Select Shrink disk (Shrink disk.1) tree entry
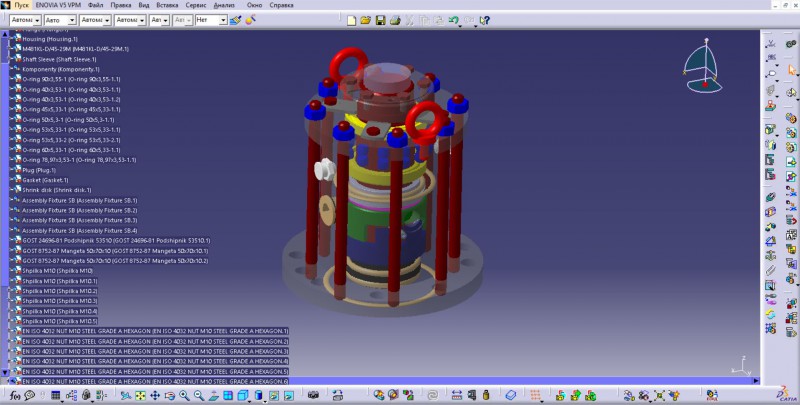Screen dimensions: 800x405 pyautogui.click(x=57, y=190)
